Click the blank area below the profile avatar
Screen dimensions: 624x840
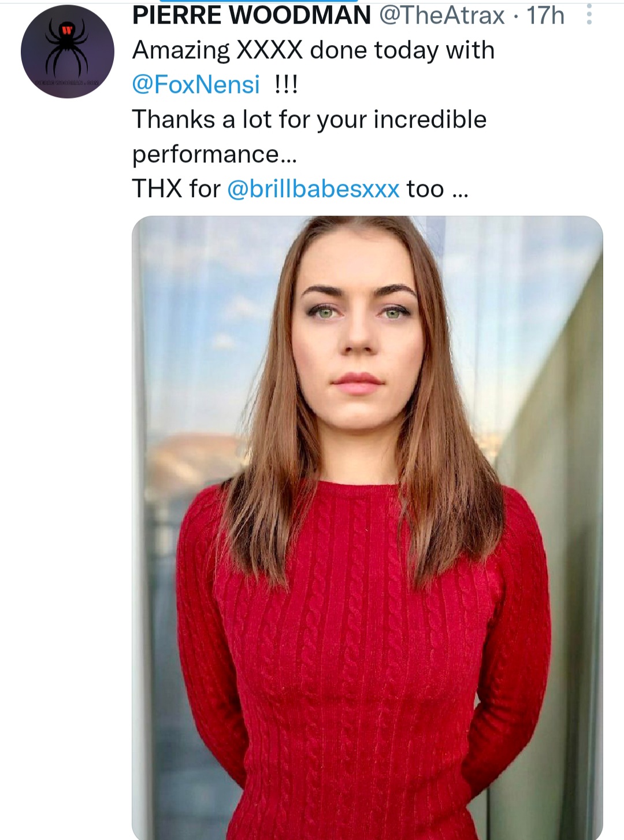pyautogui.click(x=66, y=289)
